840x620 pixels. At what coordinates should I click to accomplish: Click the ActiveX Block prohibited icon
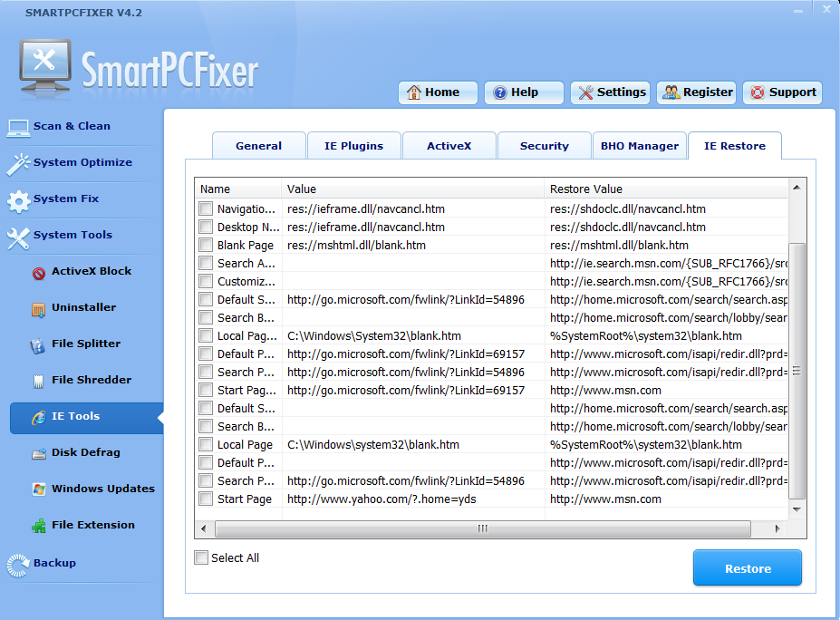pos(39,274)
